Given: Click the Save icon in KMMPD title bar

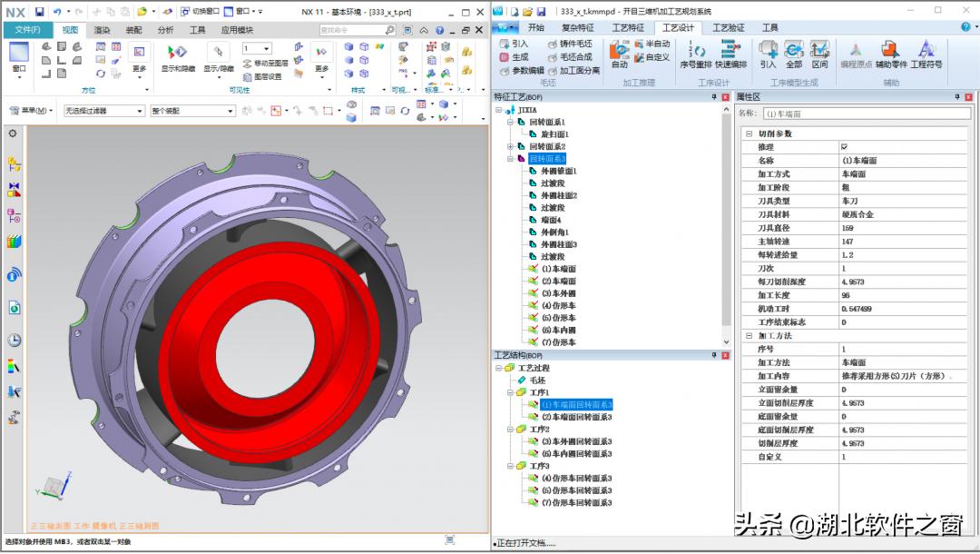Looking at the screenshot, I should [x=541, y=11].
